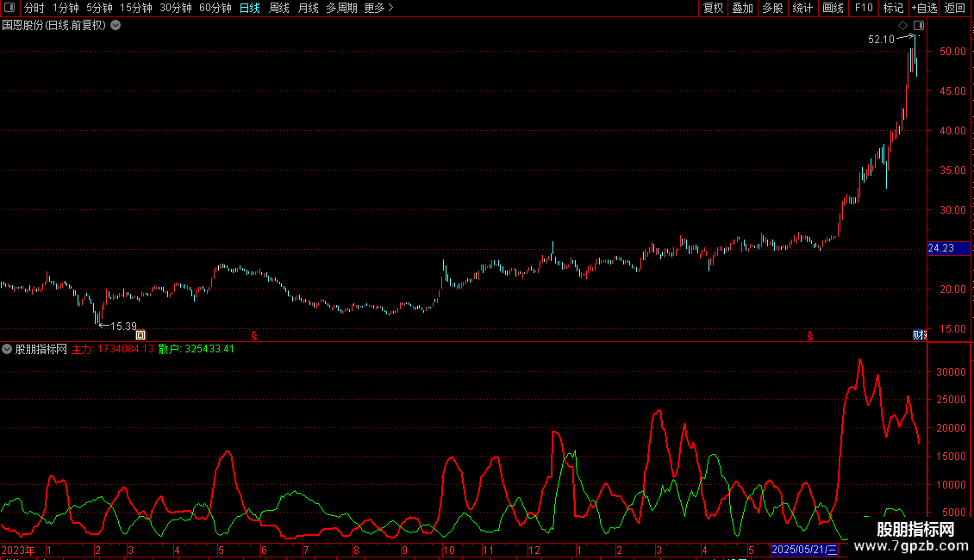Switch to 5分钟 period
The width and height of the screenshot is (974, 560).
coord(99,8)
